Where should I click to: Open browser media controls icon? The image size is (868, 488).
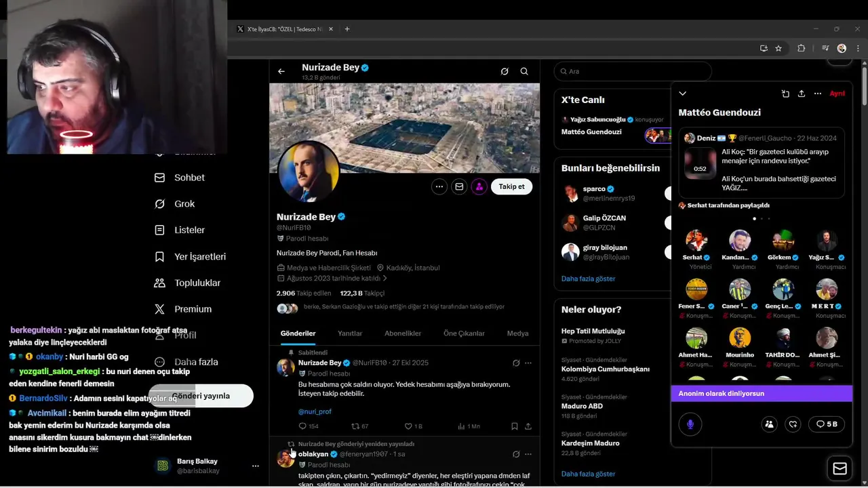tap(825, 48)
